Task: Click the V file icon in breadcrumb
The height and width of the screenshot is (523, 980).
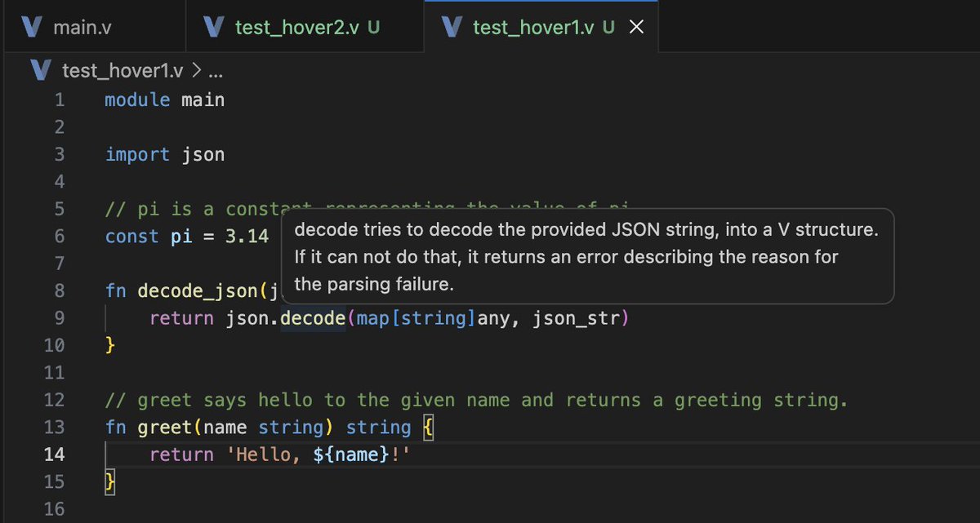Action: pyautogui.click(x=40, y=71)
